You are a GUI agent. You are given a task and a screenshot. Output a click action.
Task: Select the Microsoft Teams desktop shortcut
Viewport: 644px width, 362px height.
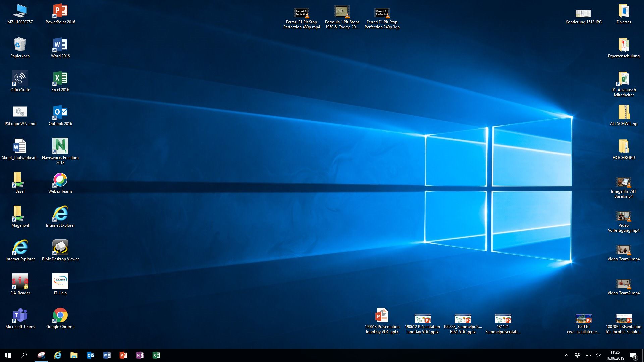pos(20,316)
